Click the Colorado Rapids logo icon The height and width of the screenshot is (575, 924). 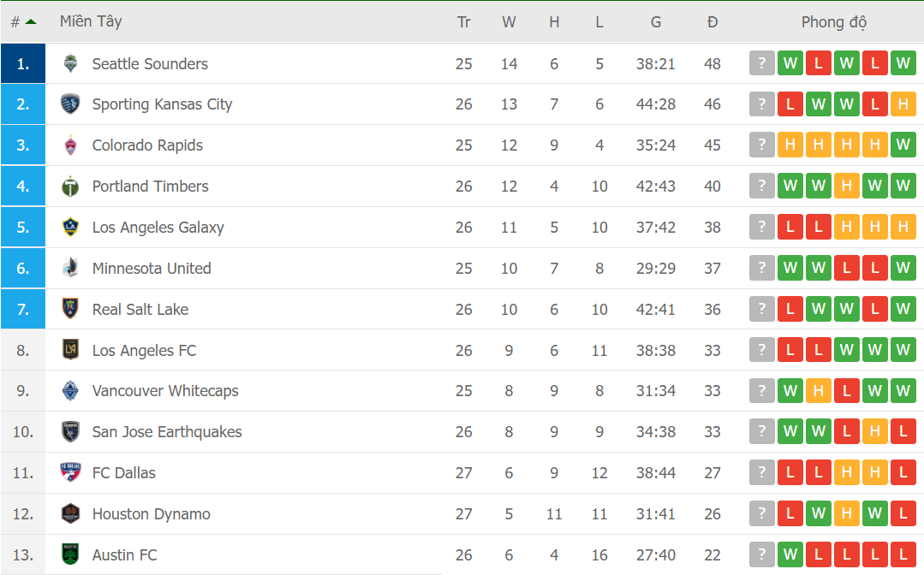coord(70,145)
